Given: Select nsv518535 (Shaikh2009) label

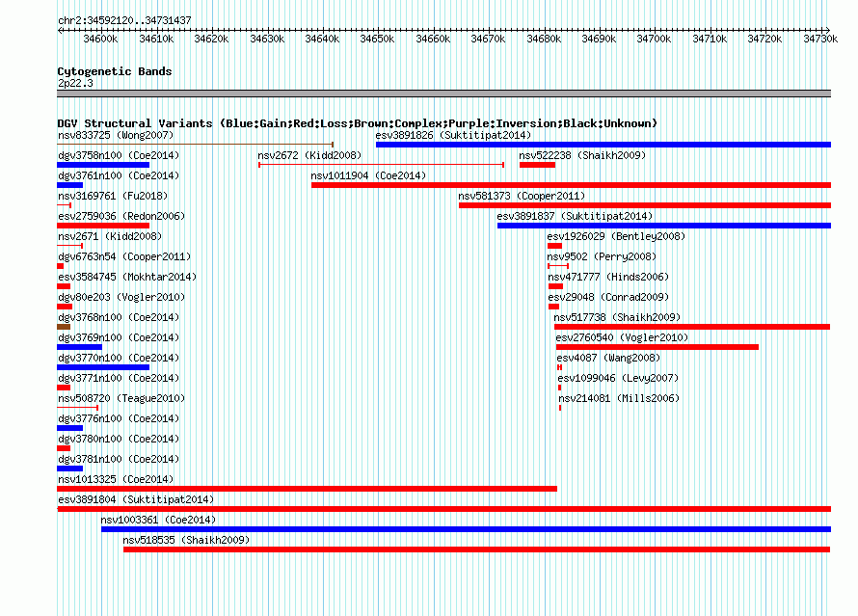Looking at the screenshot, I should pos(186,540).
